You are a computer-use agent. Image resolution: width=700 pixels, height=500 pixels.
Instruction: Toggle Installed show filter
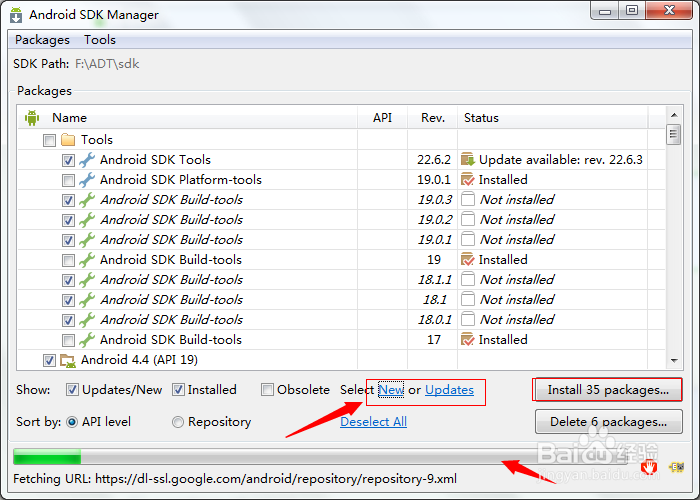[x=178, y=390]
